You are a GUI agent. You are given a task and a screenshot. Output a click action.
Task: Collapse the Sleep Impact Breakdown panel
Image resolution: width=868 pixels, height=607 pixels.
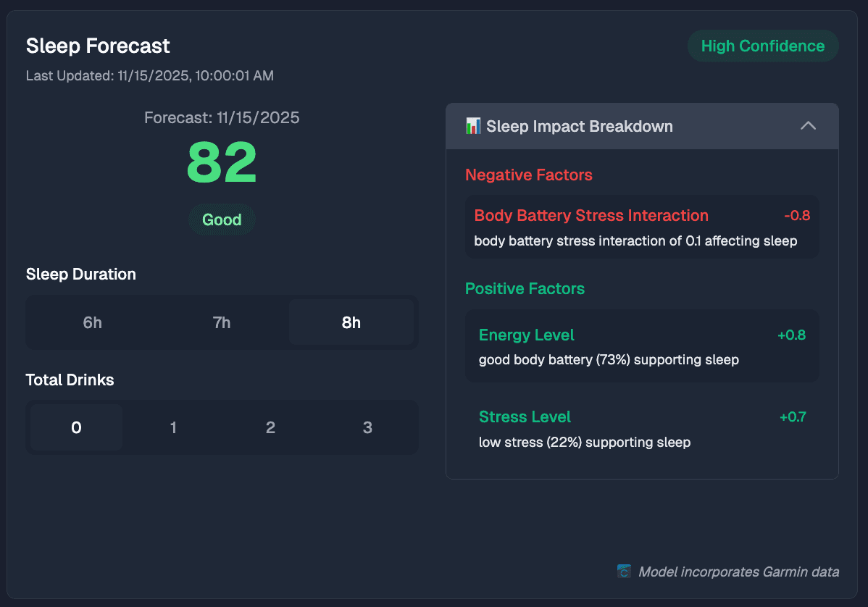tap(808, 125)
